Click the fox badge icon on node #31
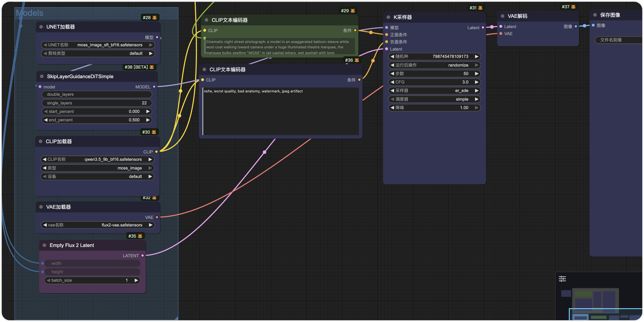 pos(480,8)
